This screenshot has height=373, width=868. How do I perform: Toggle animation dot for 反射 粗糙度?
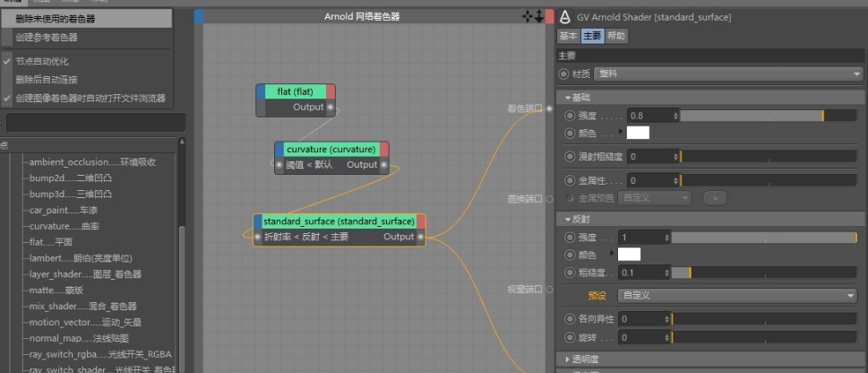[570, 273]
